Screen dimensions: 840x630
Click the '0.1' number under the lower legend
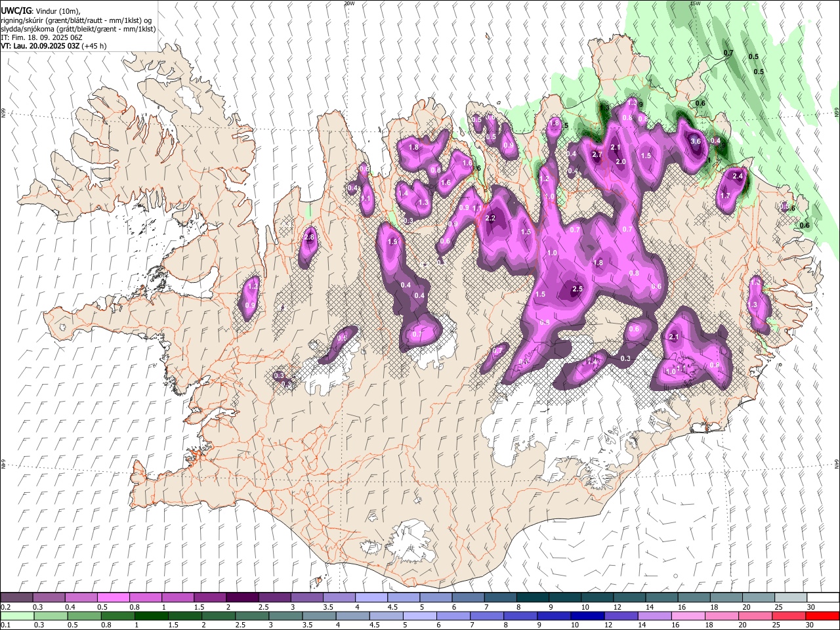[5, 625]
